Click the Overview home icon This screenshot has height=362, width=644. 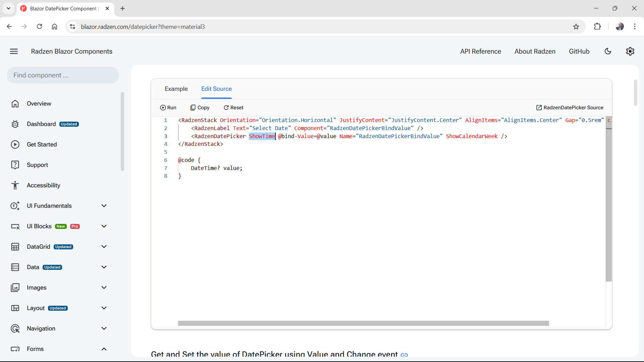point(15,104)
